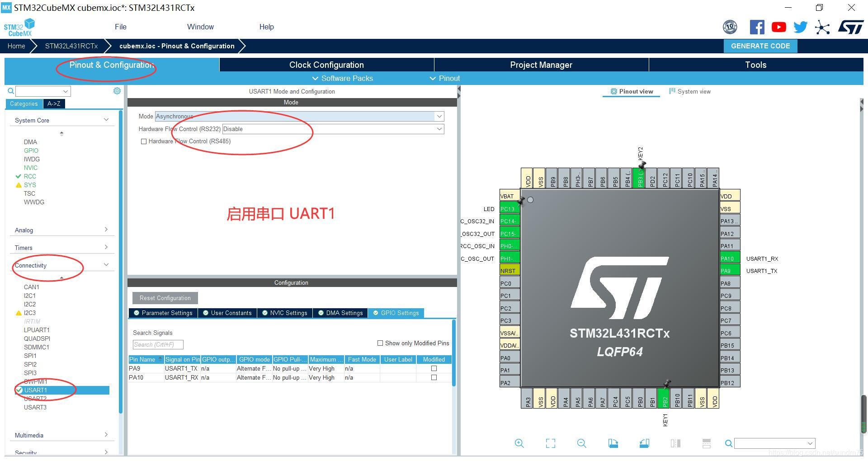Click the Reset Configuration button
The image size is (868, 461).
pos(165,298)
